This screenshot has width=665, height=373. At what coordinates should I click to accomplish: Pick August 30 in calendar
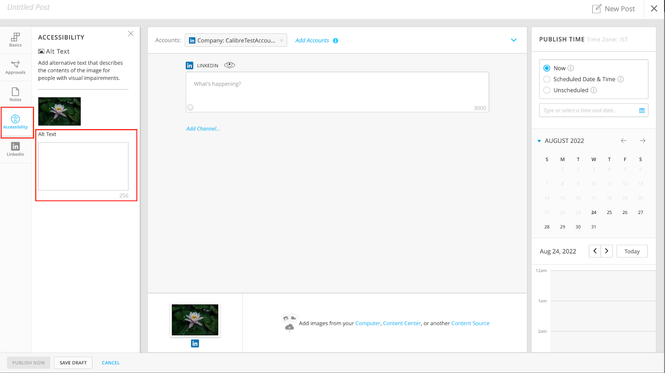pyautogui.click(x=578, y=227)
